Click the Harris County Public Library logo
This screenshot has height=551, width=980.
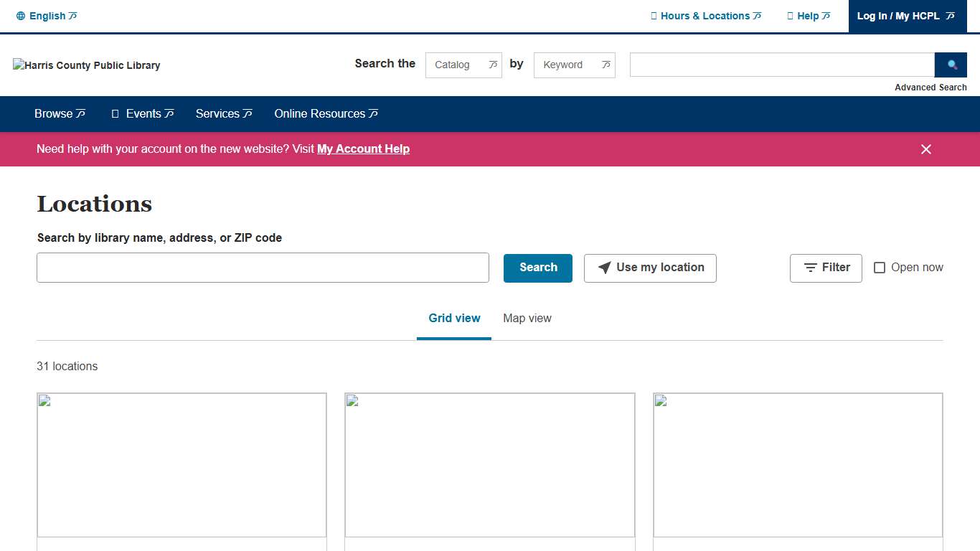(87, 65)
